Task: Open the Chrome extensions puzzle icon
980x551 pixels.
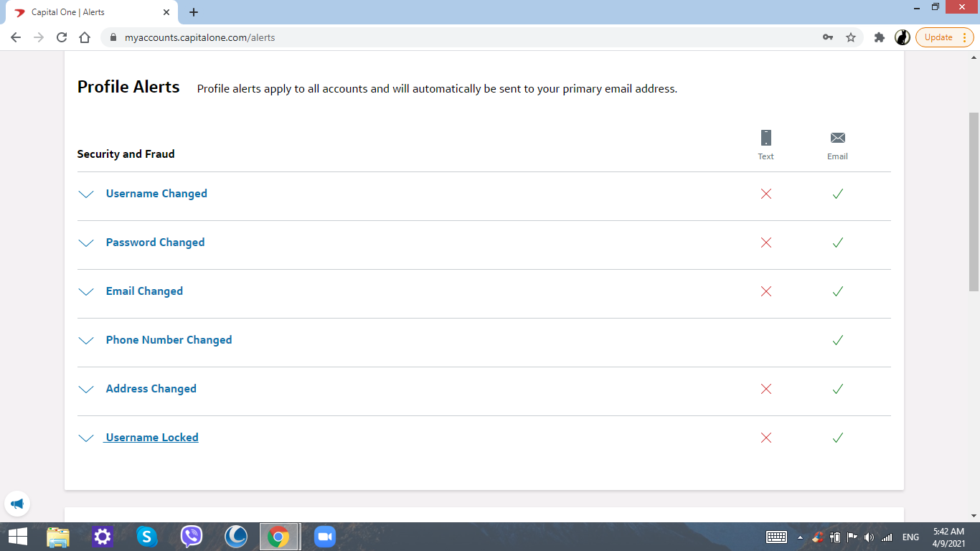Action: tap(879, 37)
